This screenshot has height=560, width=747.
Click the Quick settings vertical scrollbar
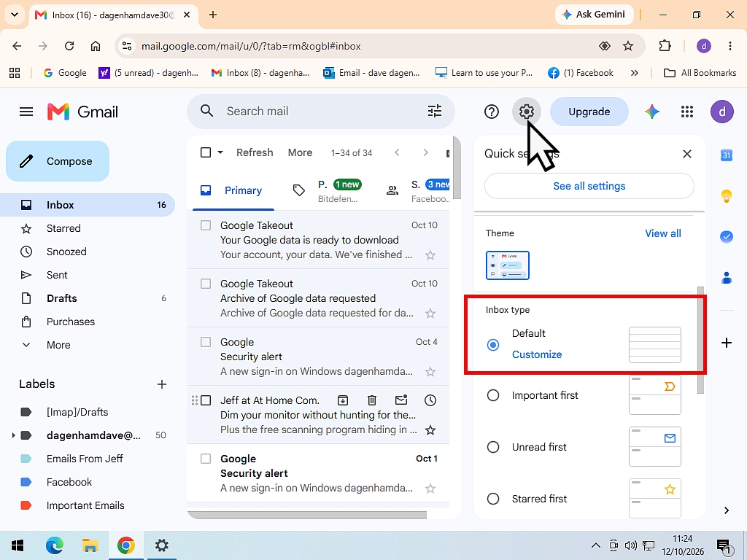700,340
